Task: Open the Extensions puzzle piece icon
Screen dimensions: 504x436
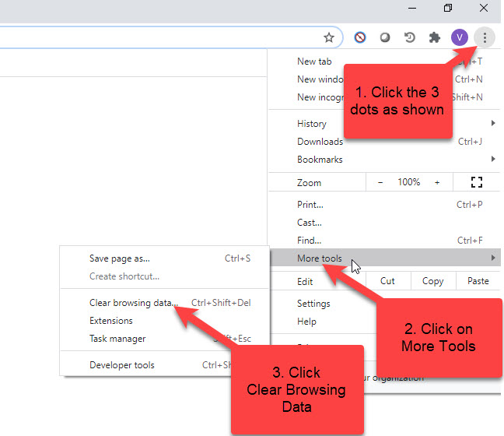Action: (435, 37)
